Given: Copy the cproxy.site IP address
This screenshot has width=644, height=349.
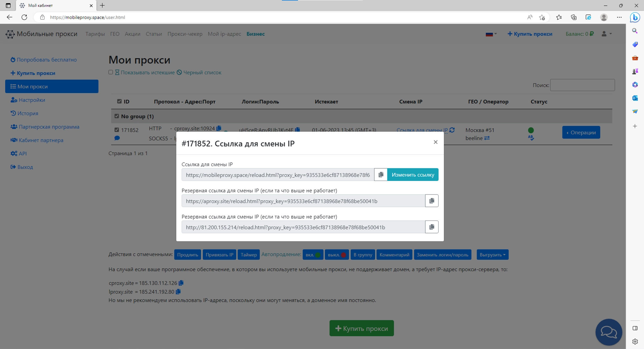Looking at the screenshot, I should tap(180, 283).
